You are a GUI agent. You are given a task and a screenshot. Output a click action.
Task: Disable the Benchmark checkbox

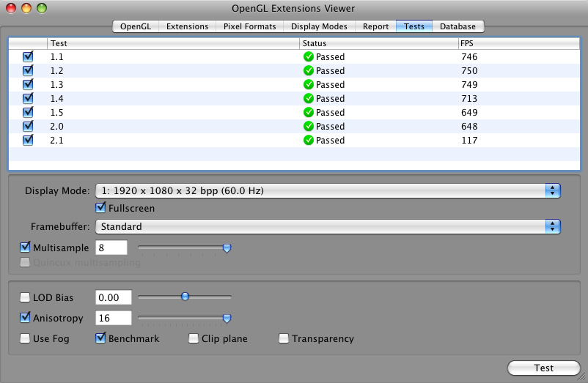pyautogui.click(x=100, y=338)
